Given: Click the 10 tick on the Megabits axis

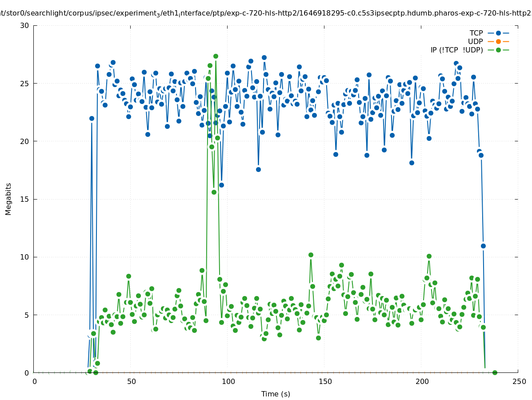Looking at the screenshot, I should point(25,257).
